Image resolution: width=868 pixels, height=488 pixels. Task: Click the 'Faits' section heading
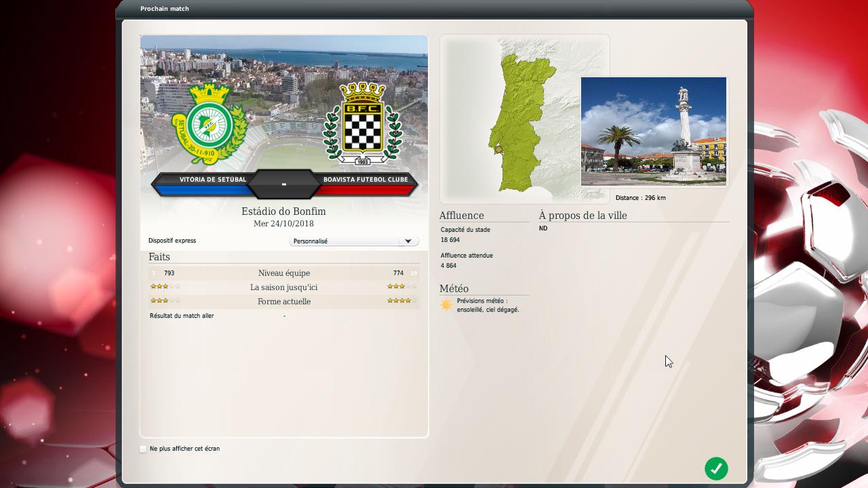tap(159, 257)
